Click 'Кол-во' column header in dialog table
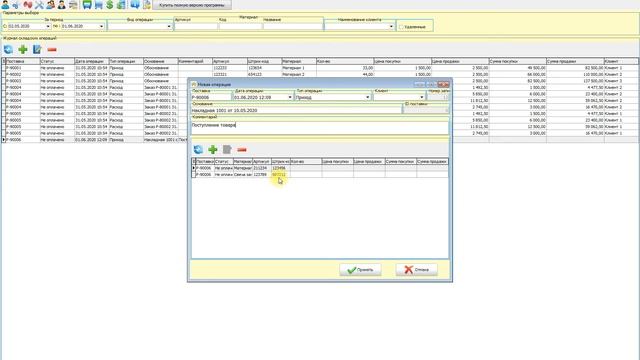The height and width of the screenshot is (360, 640). click(x=306, y=162)
